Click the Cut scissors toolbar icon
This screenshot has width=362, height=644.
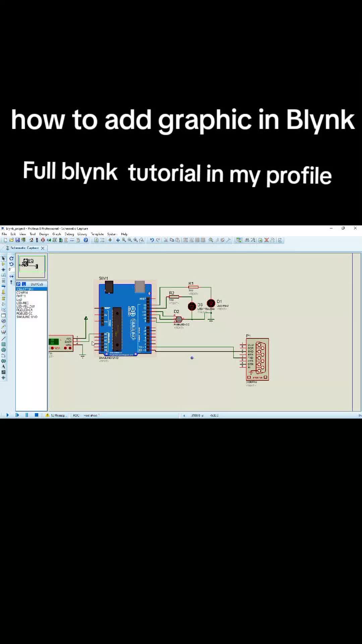166,240
